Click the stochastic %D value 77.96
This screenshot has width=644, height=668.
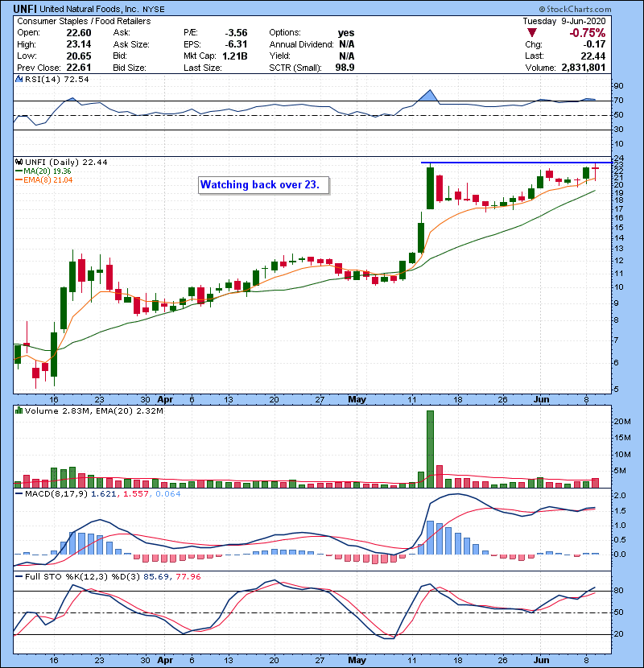[x=188, y=576]
